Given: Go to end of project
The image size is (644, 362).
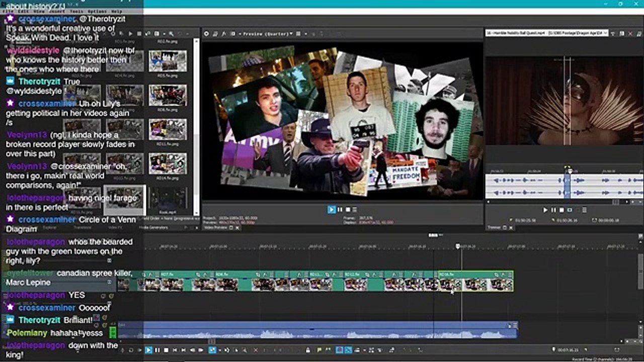Looking at the screenshot, I should click(183, 350).
